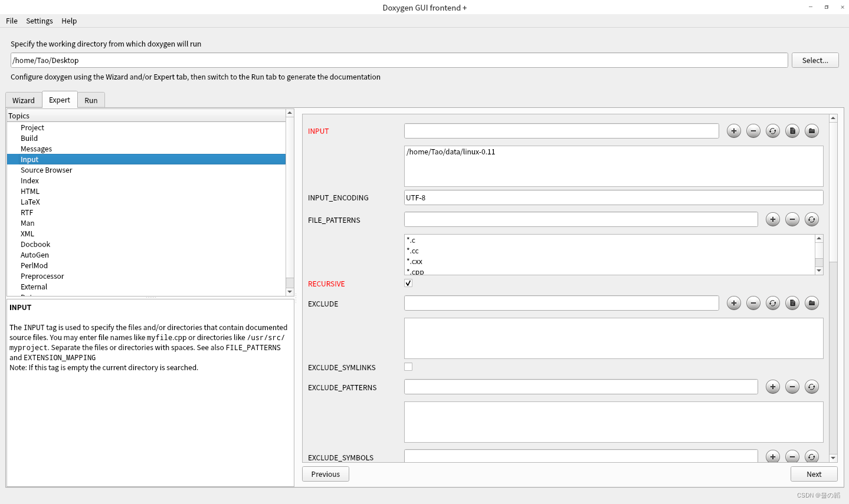Click the INPUT text entry field

[561, 131]
